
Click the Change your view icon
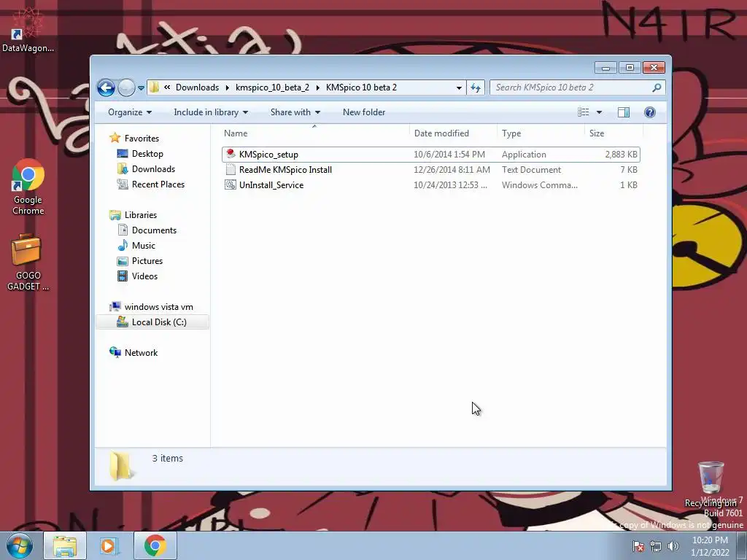pos(583,112)
